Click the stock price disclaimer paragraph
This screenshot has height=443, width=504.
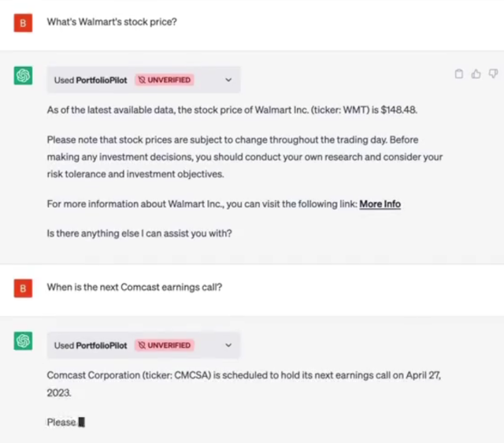244,157
